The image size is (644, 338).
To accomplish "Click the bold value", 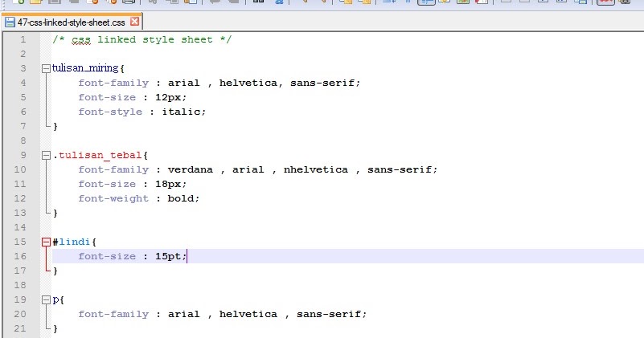I will pos(181,198).
